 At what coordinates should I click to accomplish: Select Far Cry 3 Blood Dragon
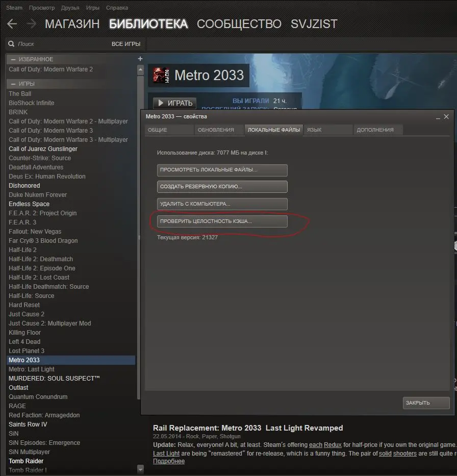pos(43,241)
